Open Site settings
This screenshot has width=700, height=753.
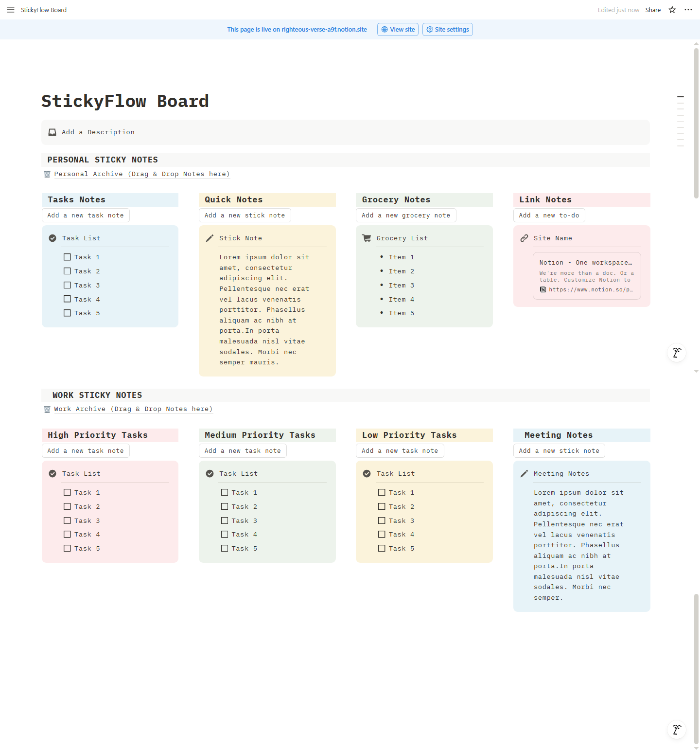point(447,30)
